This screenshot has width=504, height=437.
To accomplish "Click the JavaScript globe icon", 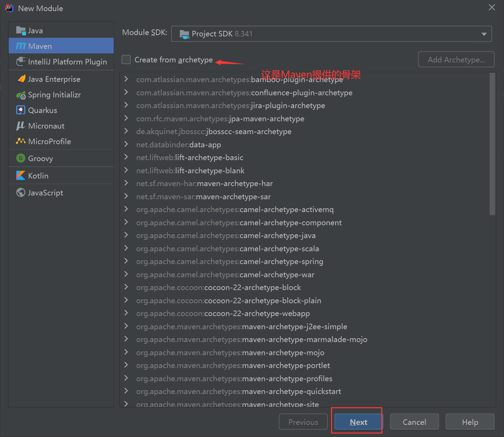I will (21, 192).
